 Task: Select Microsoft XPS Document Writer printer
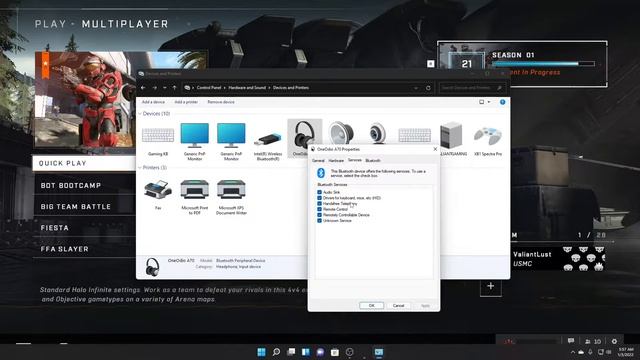coord(231,196)
